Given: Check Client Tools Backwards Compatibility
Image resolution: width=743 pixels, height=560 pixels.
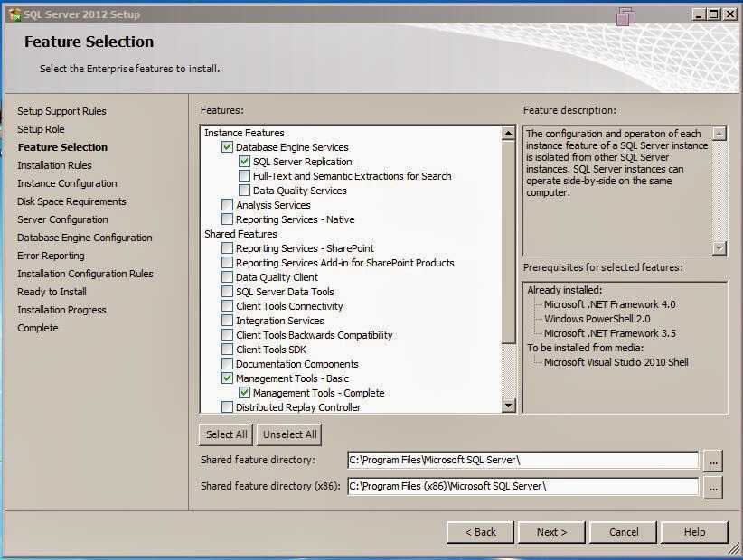Looking at the screenshot, I should (x=227, y=335).
